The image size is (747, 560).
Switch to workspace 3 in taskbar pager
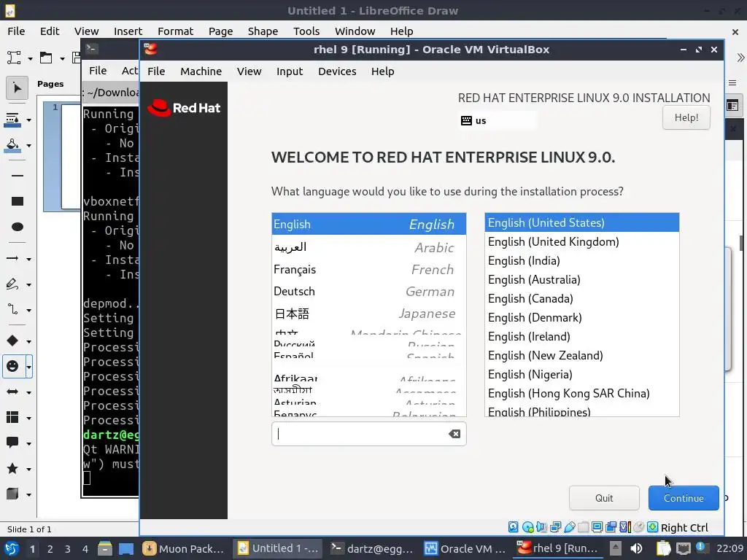68,549
